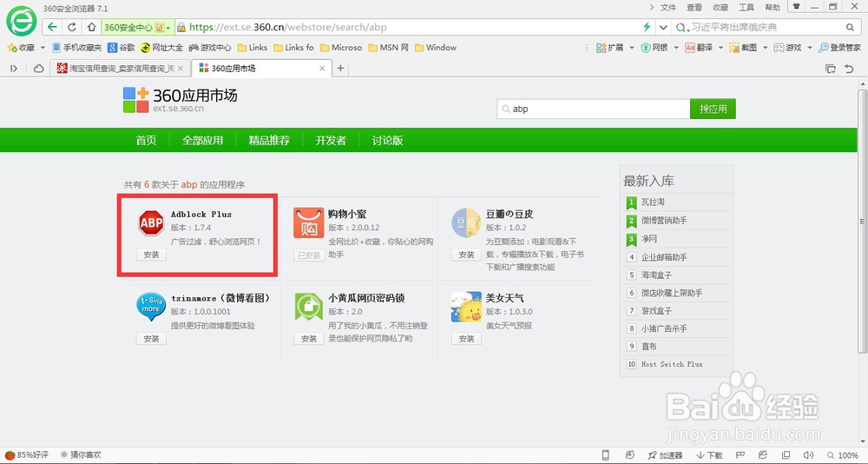Click the lock icon in address bar
The height and width of the screenshot is (464, 868).
(181, 27)
